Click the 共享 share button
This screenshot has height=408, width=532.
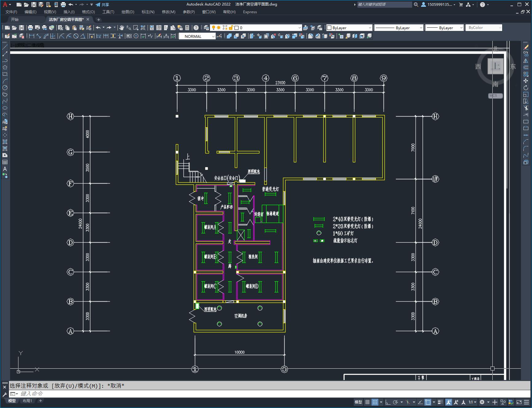coord(102,5)
